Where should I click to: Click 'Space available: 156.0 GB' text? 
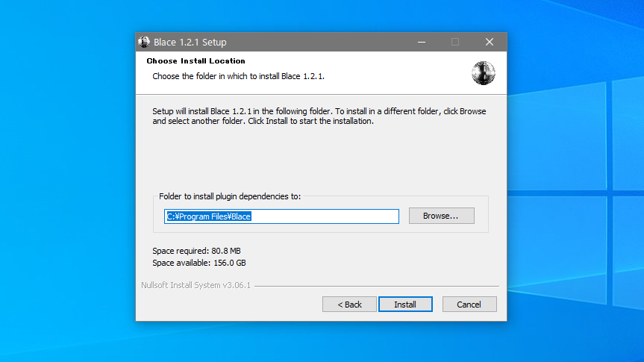tap(199, 263)
